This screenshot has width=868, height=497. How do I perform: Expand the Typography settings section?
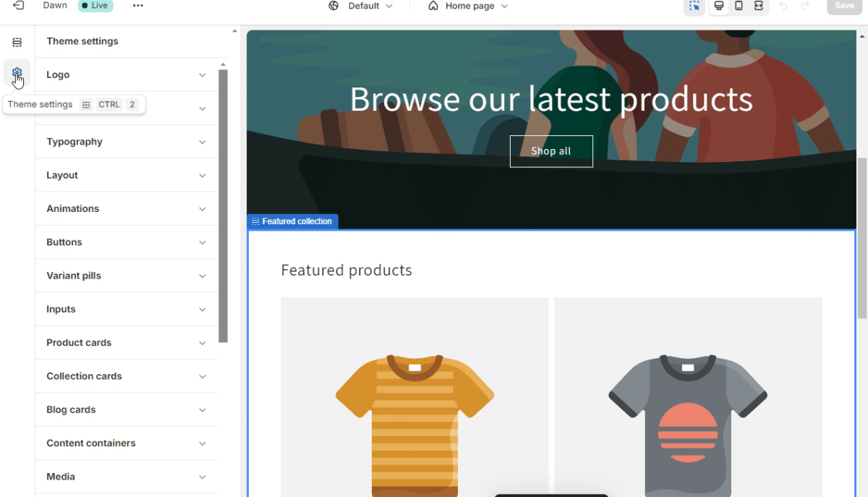(127, 142)
